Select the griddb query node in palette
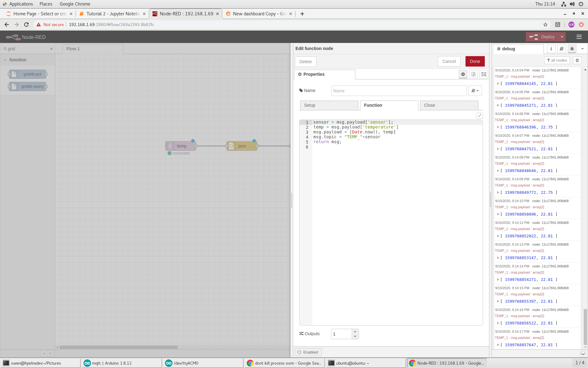The width and height of the screenshot is (588, 368). 27,86
